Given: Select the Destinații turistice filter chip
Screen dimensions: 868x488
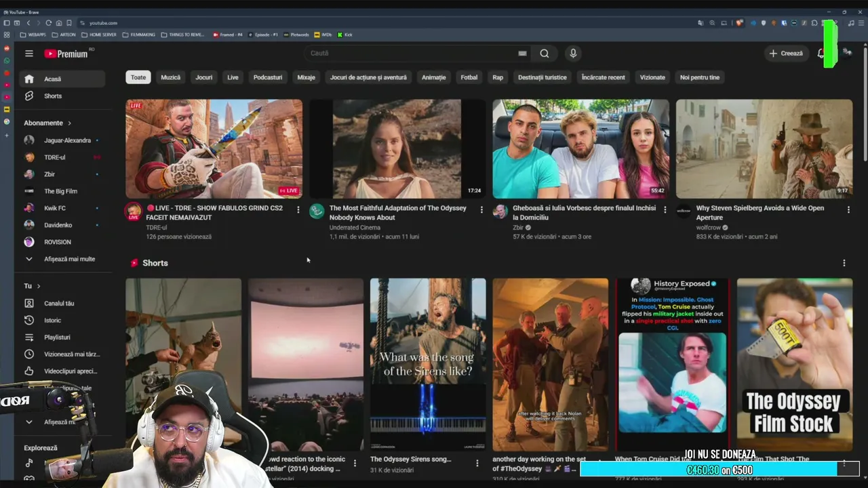Looking at the screenshot, I should (x=542, y=77).
